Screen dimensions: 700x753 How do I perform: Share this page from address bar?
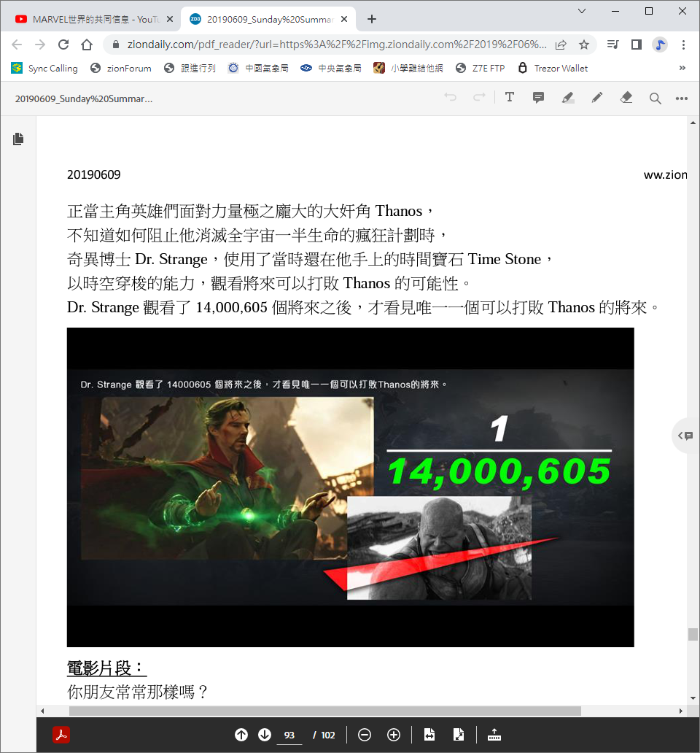561,45
